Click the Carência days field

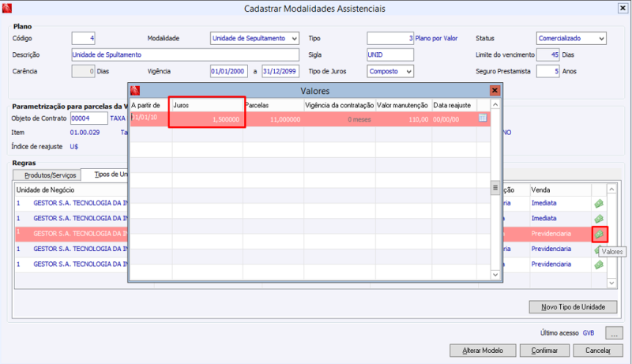click(84, 71)
